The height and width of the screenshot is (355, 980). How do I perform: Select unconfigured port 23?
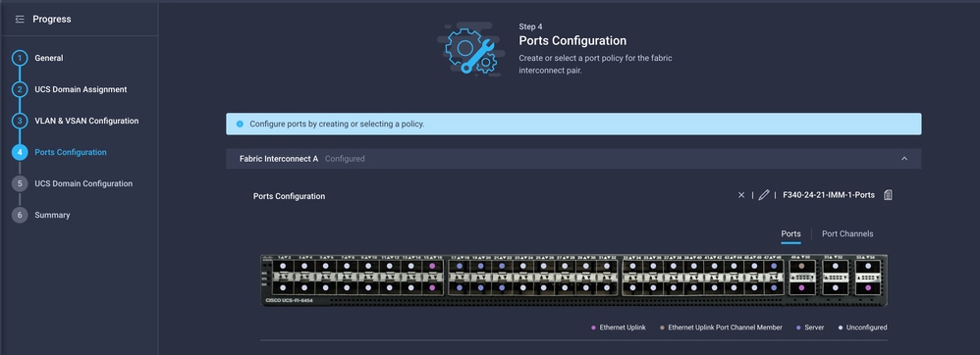[523, 266]
